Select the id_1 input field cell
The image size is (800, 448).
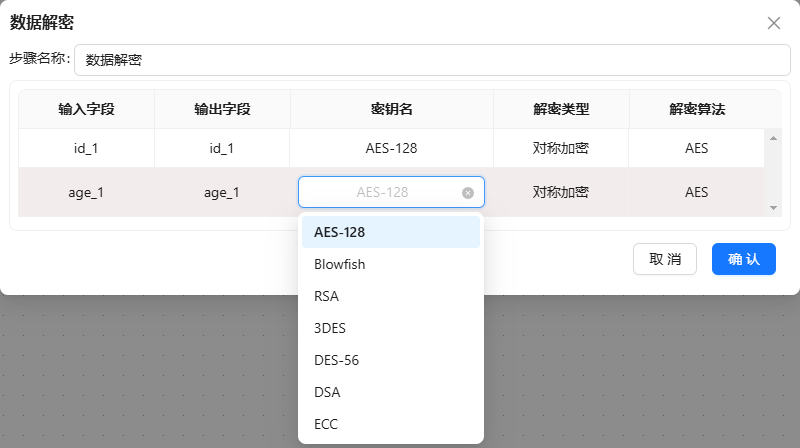86,148
